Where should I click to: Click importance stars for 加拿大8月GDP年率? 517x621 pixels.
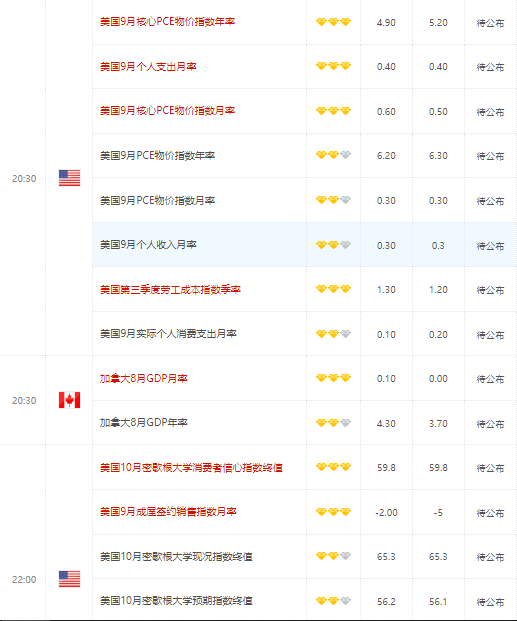coord(333,423)
